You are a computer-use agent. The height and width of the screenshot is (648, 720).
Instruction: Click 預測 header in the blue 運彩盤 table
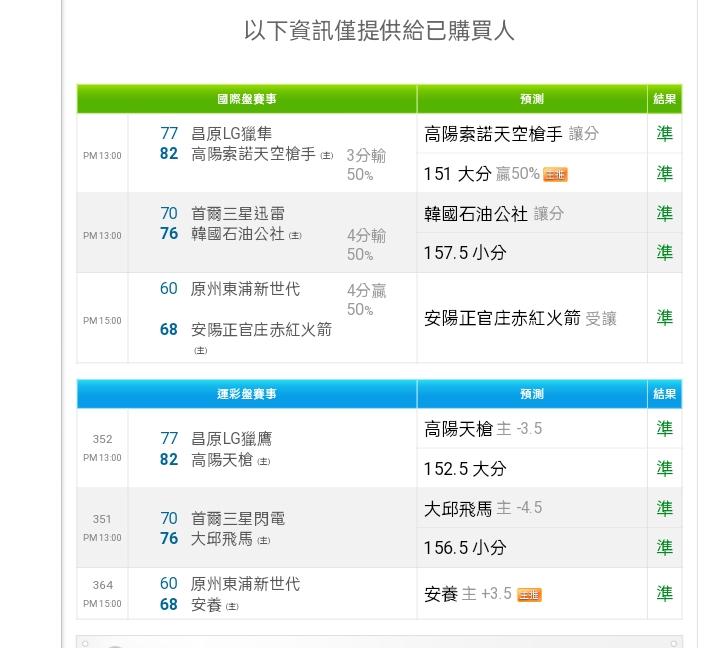[x=532, y=394]
